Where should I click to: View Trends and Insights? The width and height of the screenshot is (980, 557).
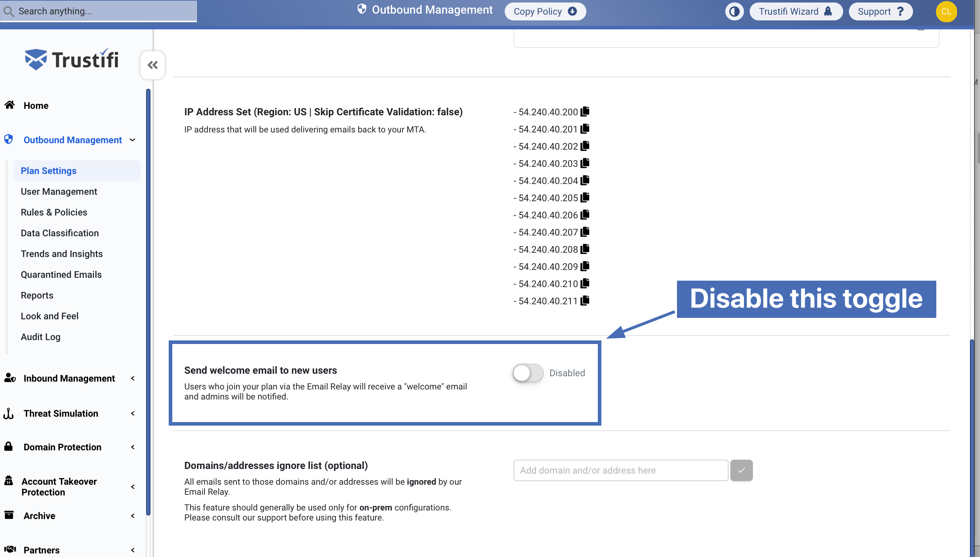pos(62,254)
